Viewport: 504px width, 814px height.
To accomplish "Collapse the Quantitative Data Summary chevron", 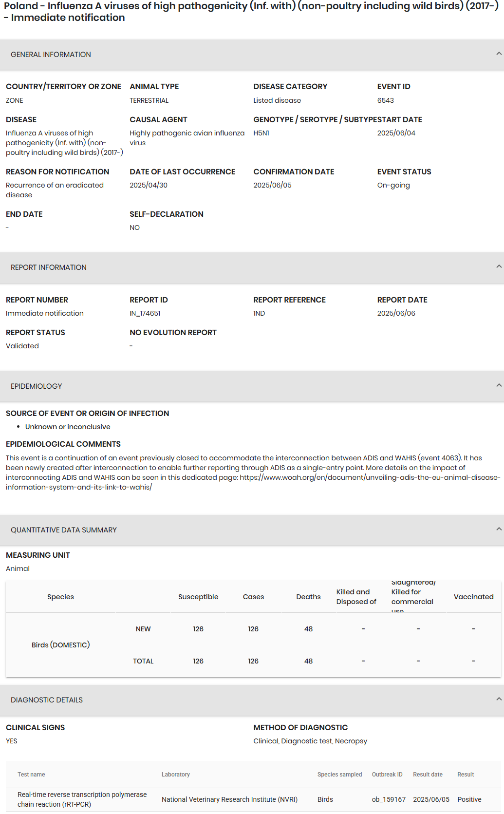I will pyautogui.click(x=498, y=529).
